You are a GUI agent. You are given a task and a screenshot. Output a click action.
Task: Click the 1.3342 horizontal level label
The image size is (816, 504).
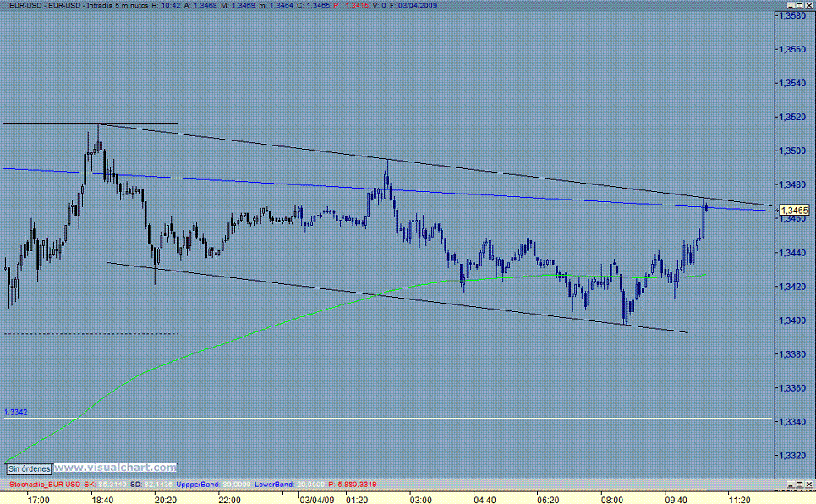coord(15,413)
